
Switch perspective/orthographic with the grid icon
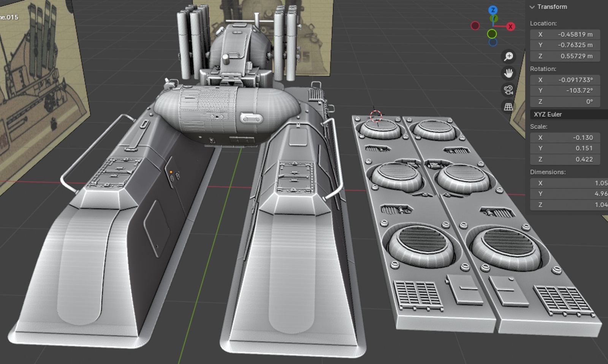tap(508, 107)
